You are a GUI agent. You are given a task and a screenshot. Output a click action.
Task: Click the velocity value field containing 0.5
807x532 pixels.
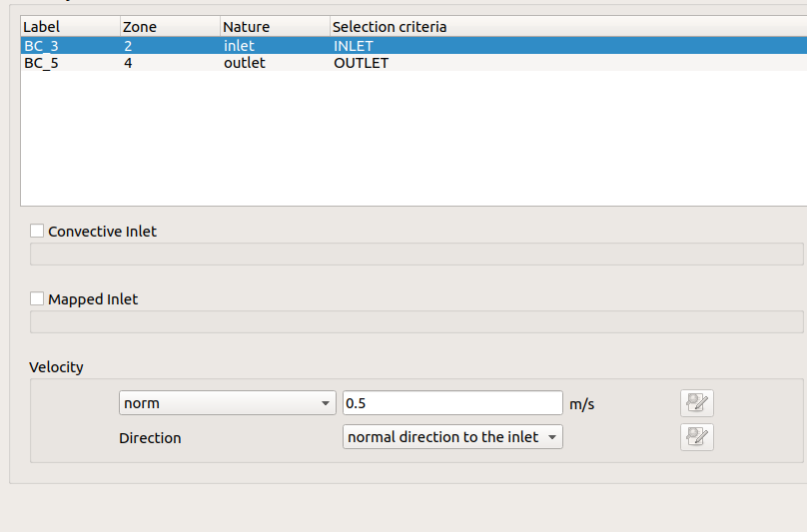[x=451, y=403]
